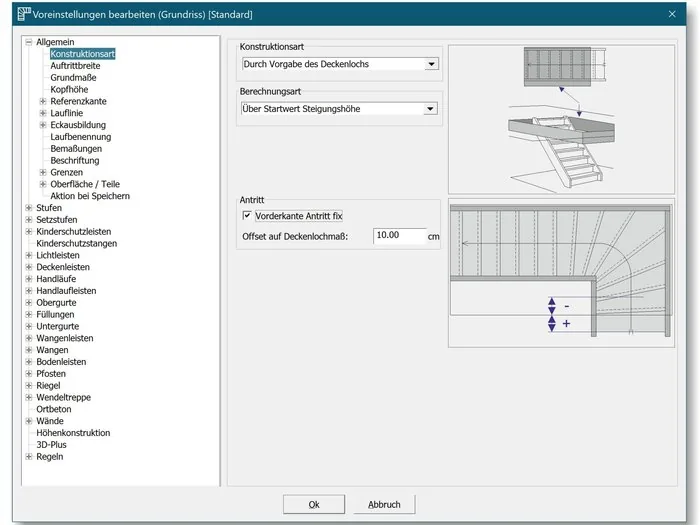Open the Berechnungsart dropdown
Viewport: 700px width, 525px height.
[430, 109]
